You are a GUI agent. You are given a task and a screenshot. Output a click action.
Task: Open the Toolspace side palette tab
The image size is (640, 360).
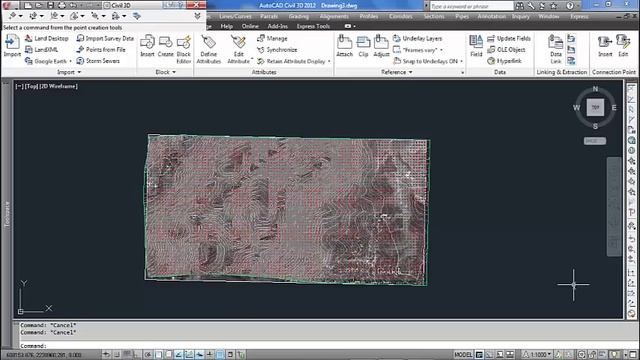click(6, 214)
